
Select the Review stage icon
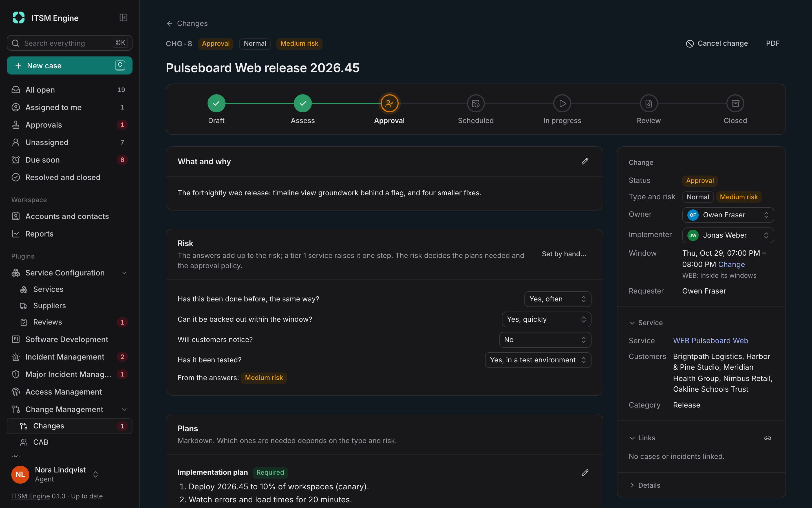pos(648,104)
